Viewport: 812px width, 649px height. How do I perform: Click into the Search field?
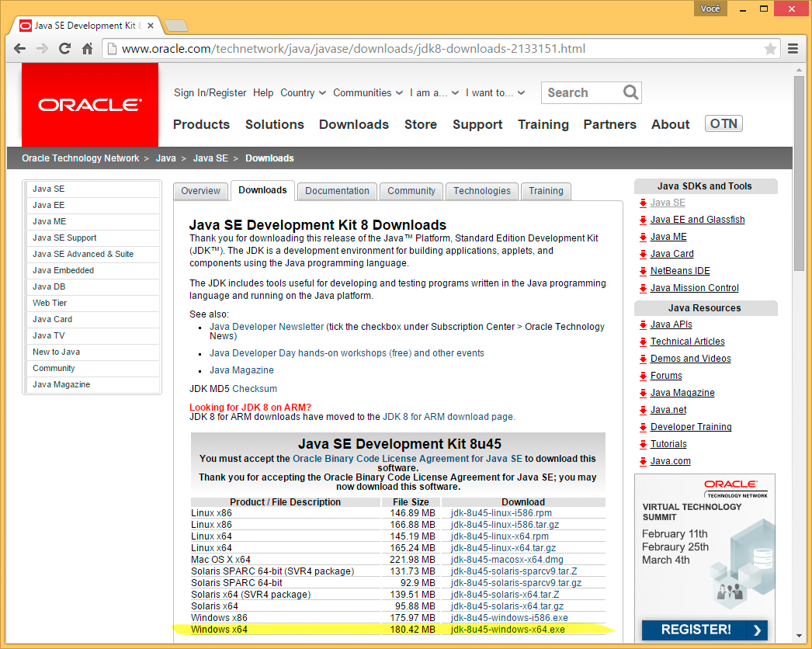582,92
